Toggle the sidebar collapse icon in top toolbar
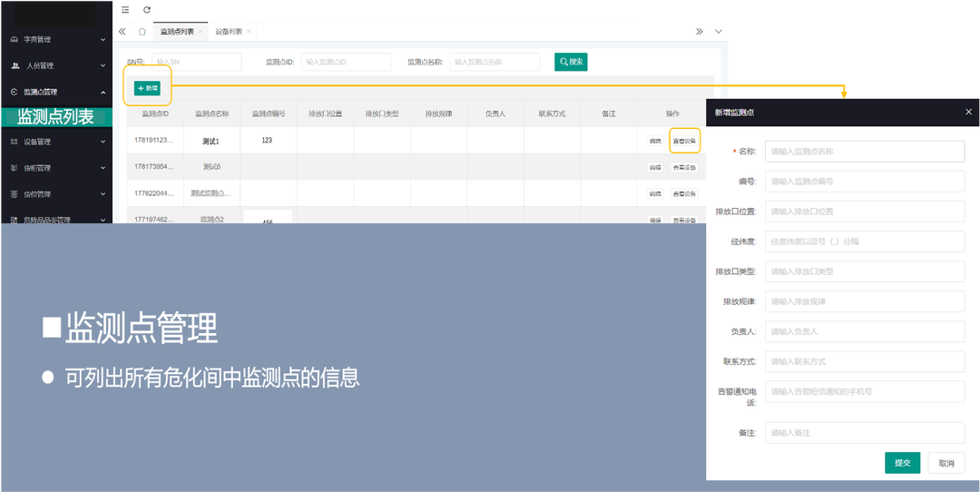The width and height of the screenshot is (980, 492). 125,10
